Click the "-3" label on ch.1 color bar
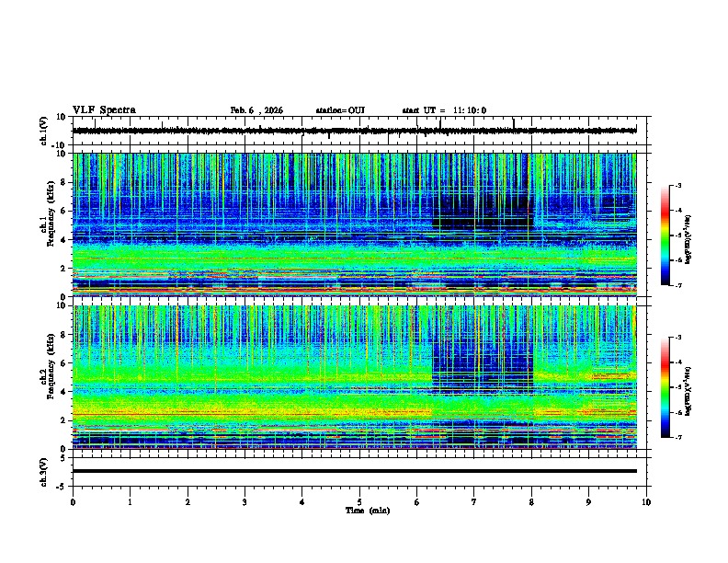Screen dimensions: 728x563 (677, 185)
